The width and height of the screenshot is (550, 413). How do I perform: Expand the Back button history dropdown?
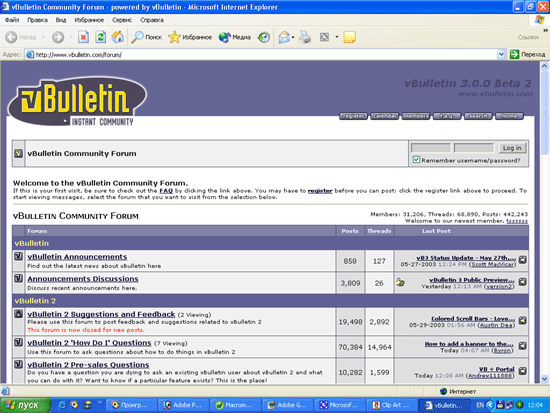(43, 37)
